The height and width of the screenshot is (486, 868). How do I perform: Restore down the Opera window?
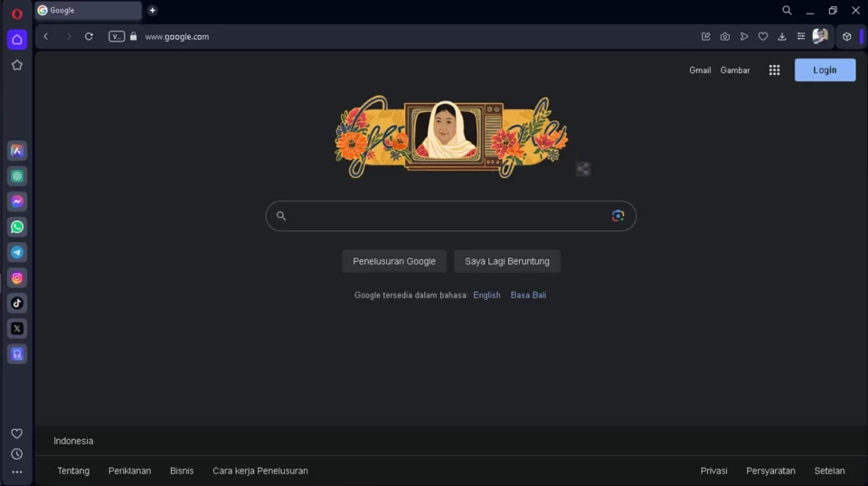833,11
